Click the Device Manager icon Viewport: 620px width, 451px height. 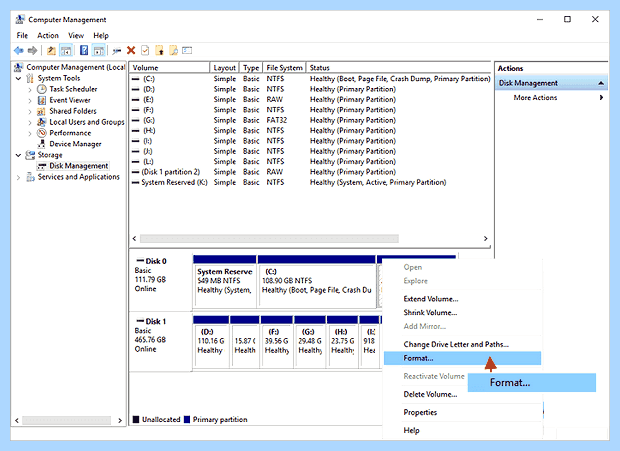42,144
